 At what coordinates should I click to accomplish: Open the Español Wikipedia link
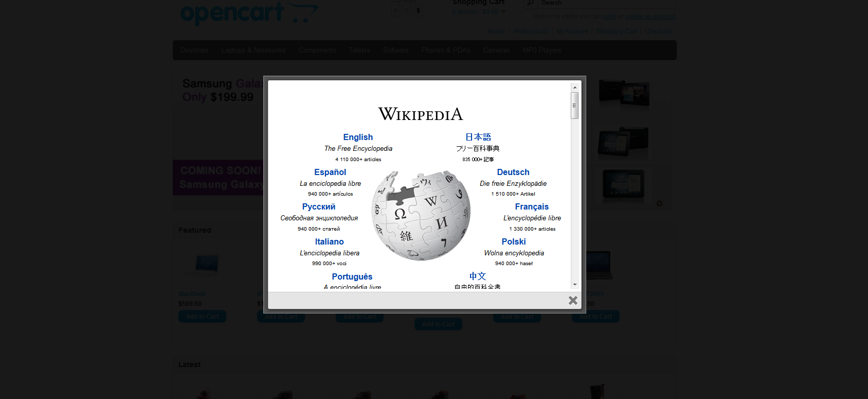[x=330, y=172]
